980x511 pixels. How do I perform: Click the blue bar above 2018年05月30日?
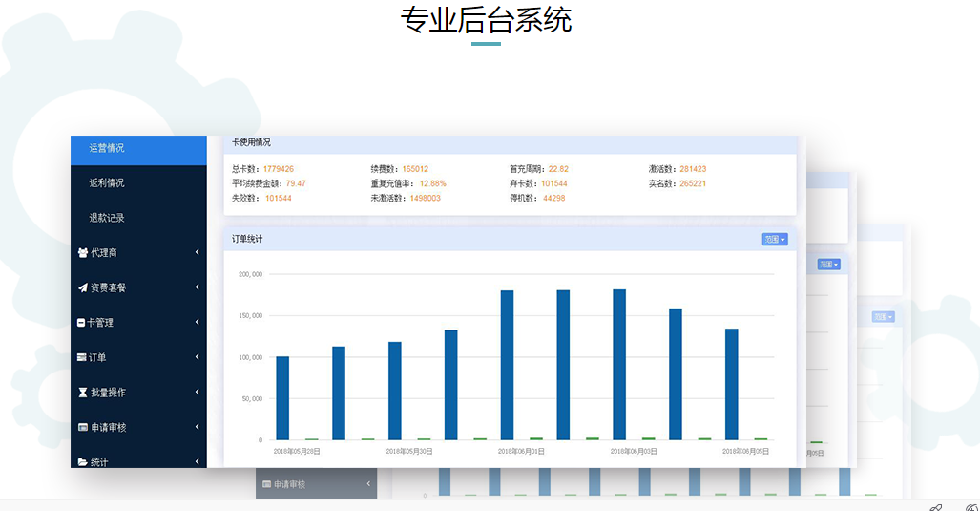(x=395, y=391)
